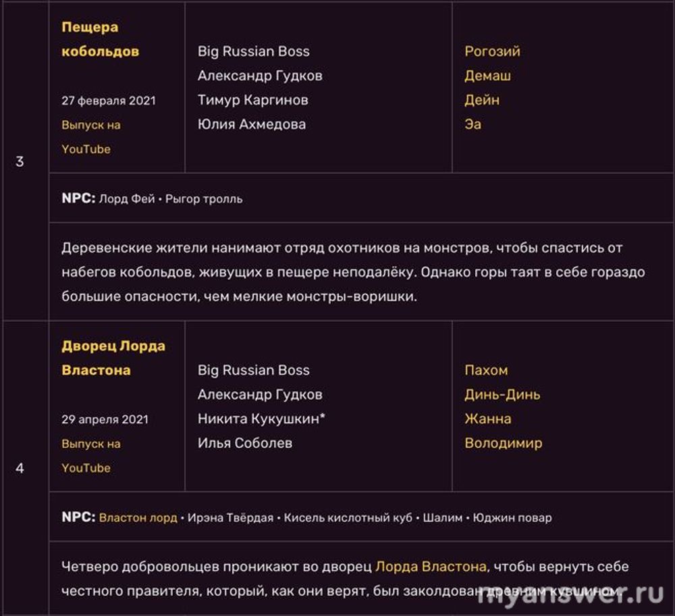Click the date 27 февраля 2021
This screenshot has width=675, height=616.
(x=108, y=101)
